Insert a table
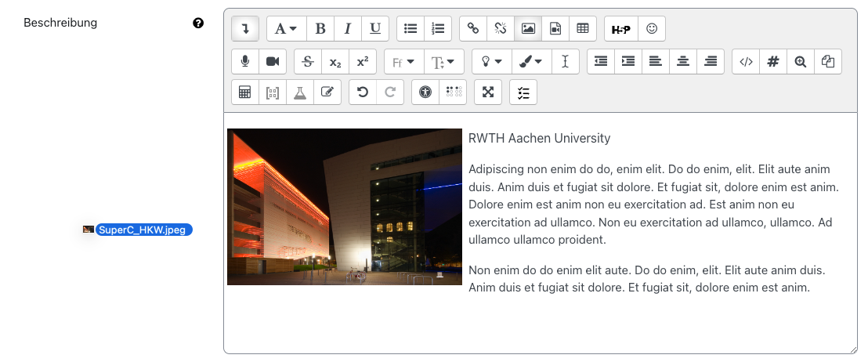The image size is (868, 362). tap(582, 29)
